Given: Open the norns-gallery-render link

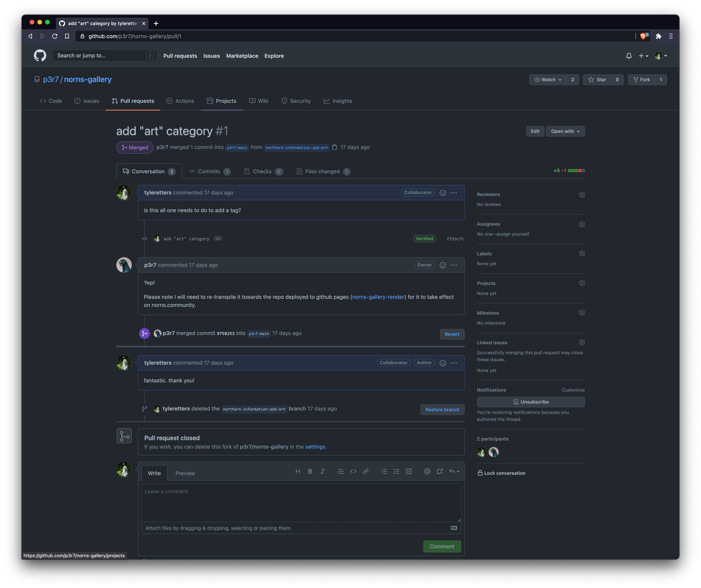Looking at the screenshot, I should pyautogui.click(x=378, y=297).
